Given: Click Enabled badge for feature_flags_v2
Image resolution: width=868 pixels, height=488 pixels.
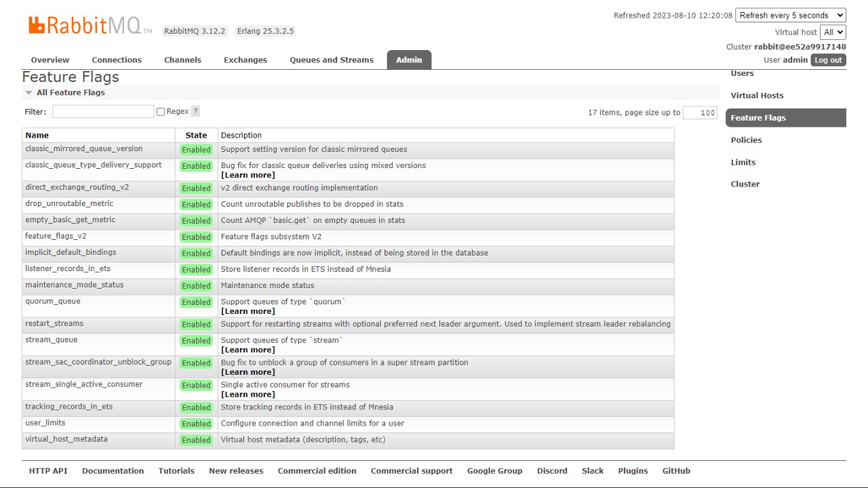Looking at the screenshot, I should [x=196, y=237].
